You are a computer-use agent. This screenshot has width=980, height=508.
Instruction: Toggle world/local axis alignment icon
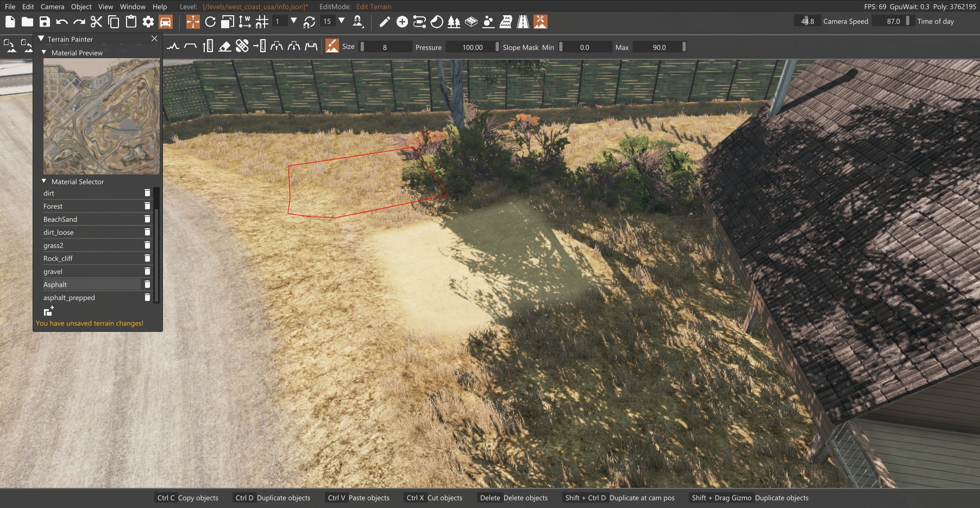click(244, 22)
